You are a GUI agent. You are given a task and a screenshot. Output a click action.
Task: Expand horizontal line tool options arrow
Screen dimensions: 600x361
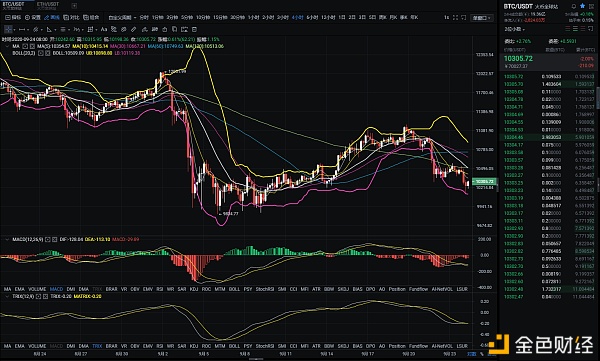[28, 30]
